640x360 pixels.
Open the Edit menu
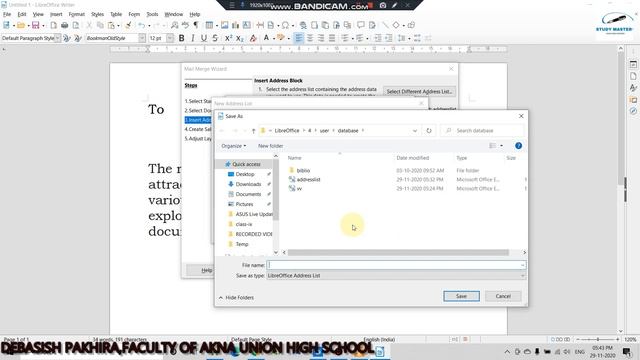[22, 14]
